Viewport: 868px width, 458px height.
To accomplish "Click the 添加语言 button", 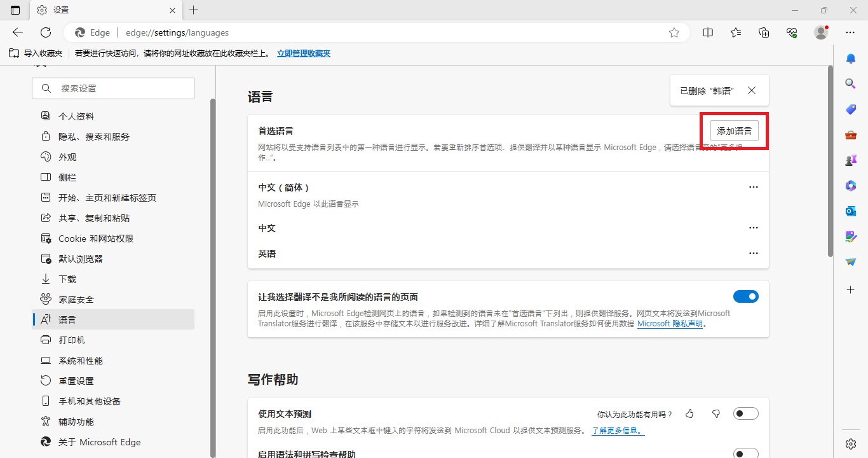I will coord(734,131).
